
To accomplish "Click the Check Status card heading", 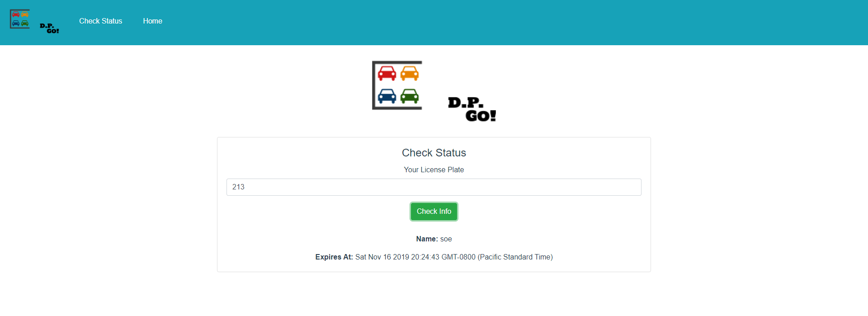I will click(434, 153).
